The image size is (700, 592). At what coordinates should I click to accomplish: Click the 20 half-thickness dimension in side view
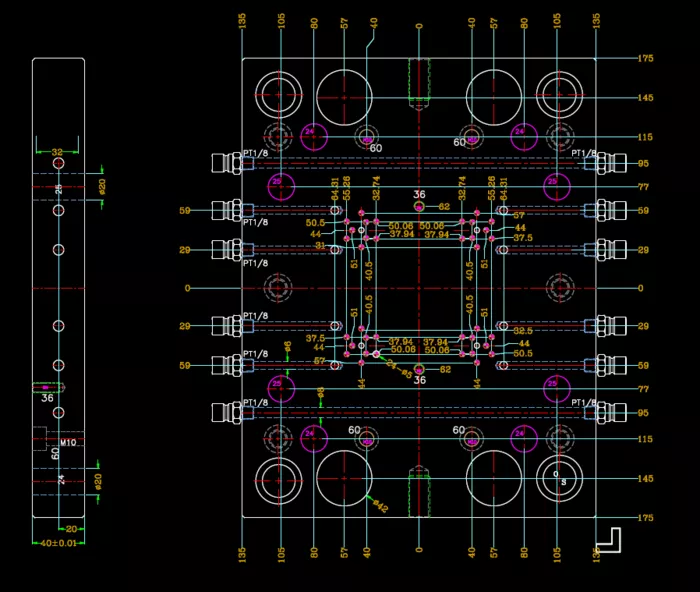tap(71, 529)
